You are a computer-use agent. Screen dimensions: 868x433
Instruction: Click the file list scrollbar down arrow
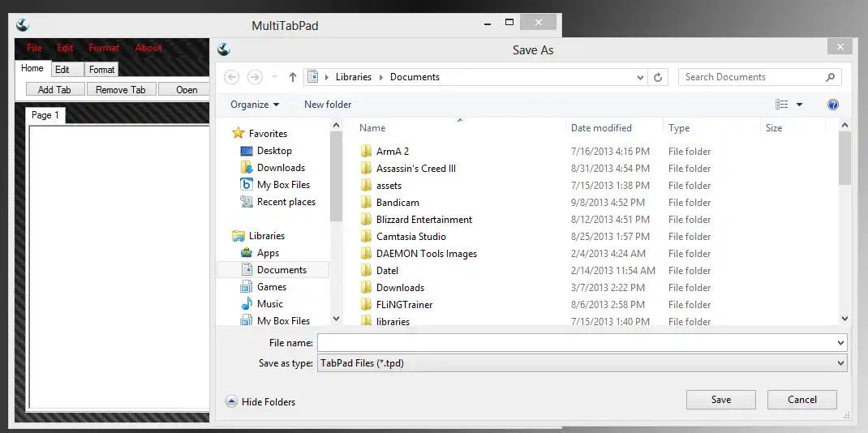pos(844,318)
